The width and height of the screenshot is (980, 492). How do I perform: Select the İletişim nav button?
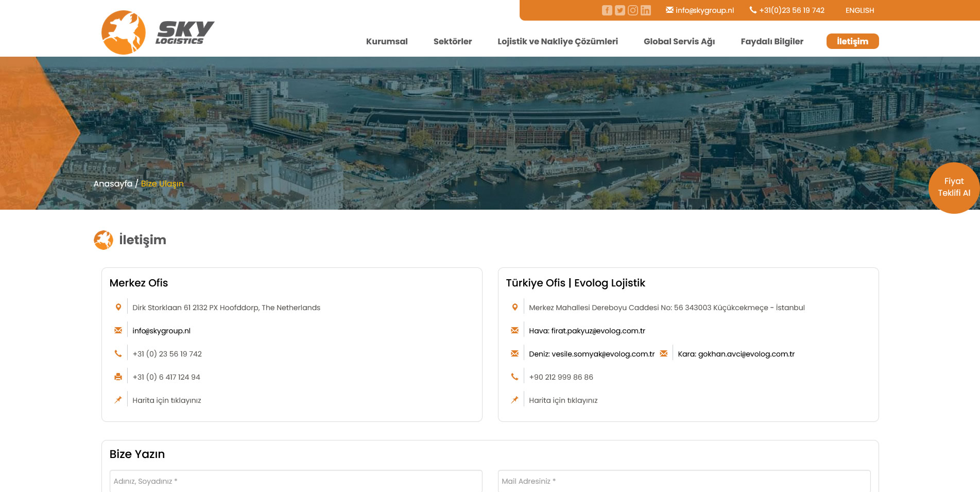(852, 41)
